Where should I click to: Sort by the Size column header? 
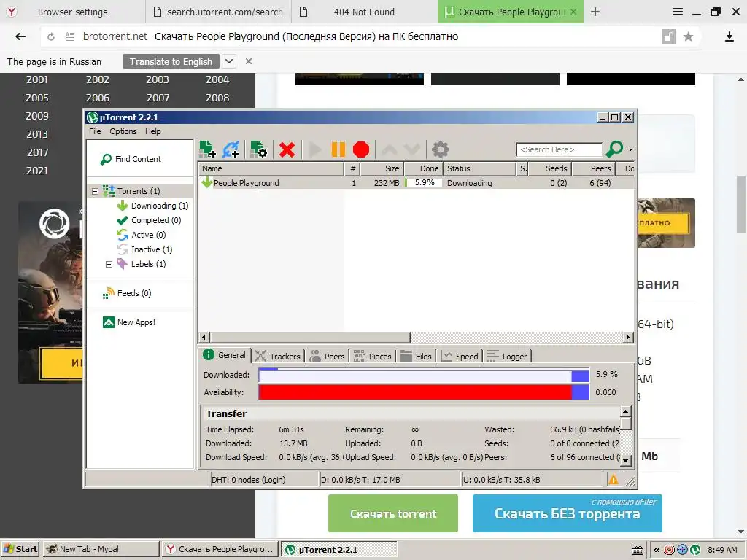(x=382, y=168)
